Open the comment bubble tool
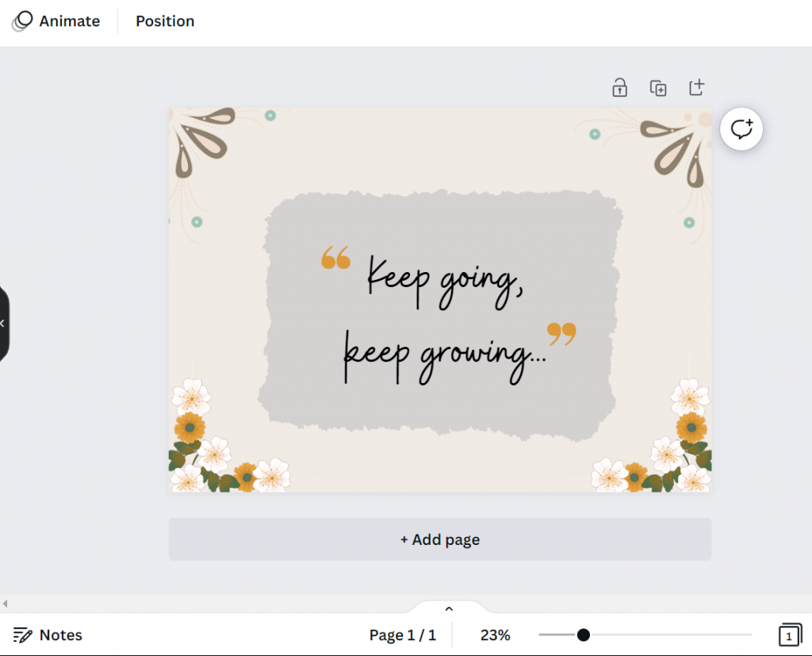 [x=741, y=129]
